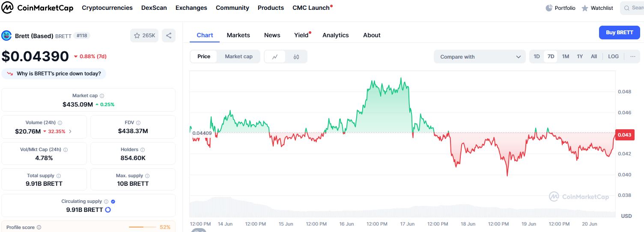Click the share icon button
Screen dimensions: 644x232
tap(169, 36)
